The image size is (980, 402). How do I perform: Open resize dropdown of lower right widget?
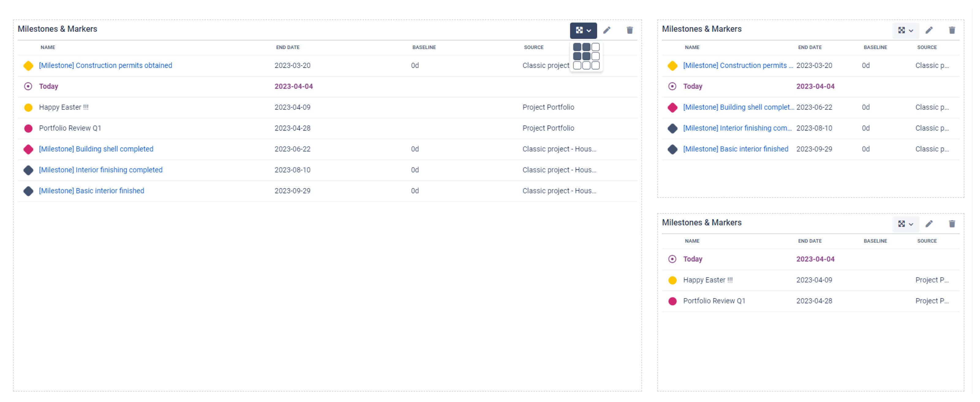click(906, 224)
